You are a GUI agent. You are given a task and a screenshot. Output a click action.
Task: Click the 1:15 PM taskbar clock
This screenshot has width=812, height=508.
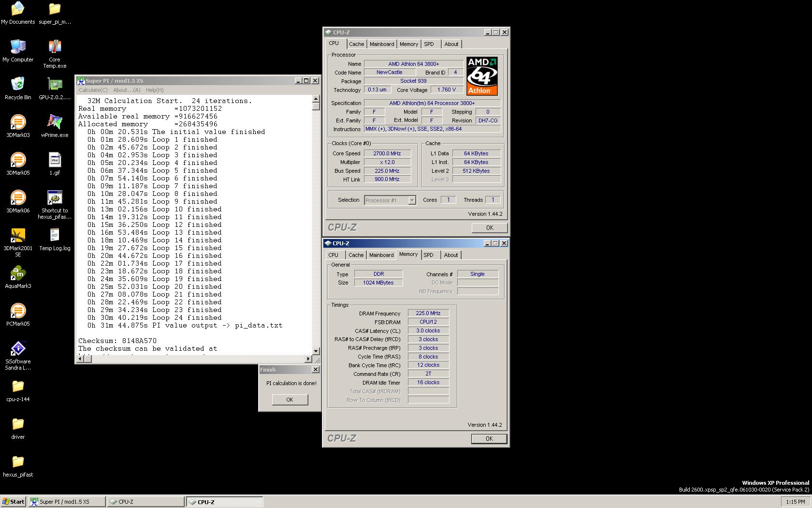(796, 502)
